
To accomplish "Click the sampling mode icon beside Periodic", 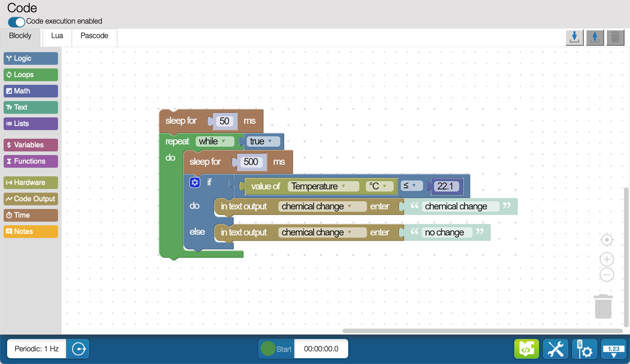I will tap(78, 349).
